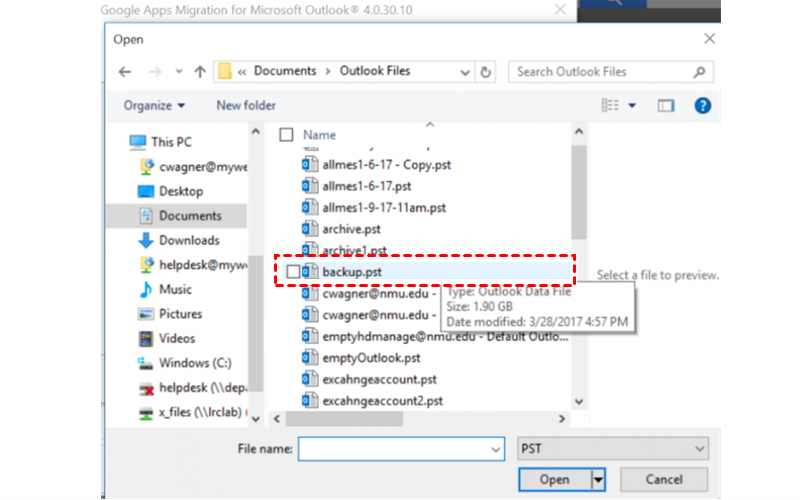Expand the address bar path dropdown
Screen dimensions: 800x500
[x=465, y=72]
